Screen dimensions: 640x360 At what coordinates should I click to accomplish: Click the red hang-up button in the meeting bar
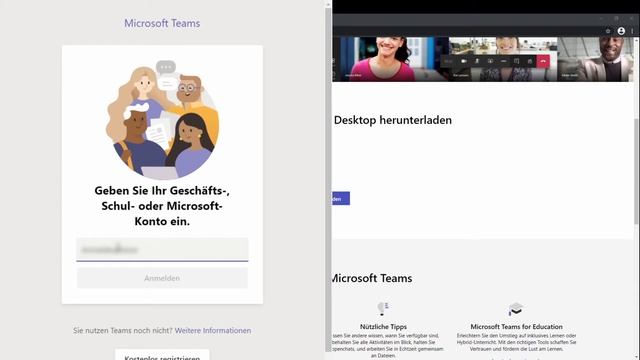tap(543, 61)
